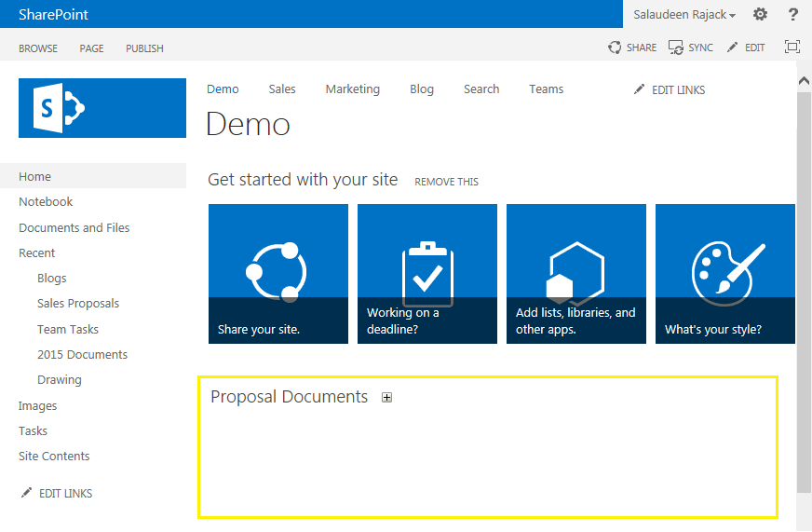Click EDIT text in ribbon
Viewport: 812px width, 532px height.
(755, 48)
